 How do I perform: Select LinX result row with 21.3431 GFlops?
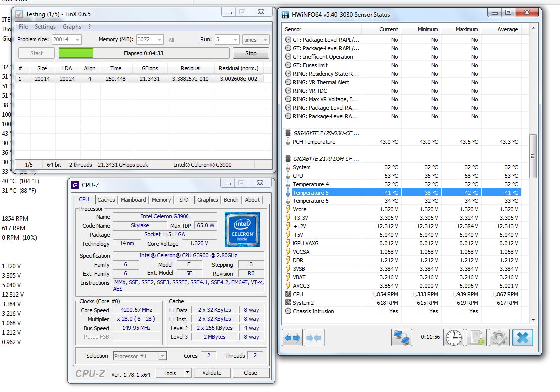pyautogui.click(x=140, y=79)
